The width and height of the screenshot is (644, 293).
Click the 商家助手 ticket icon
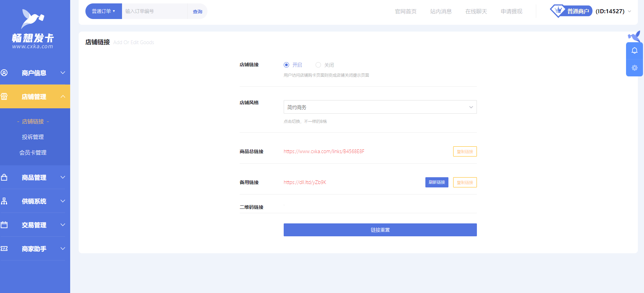[4, 249]
